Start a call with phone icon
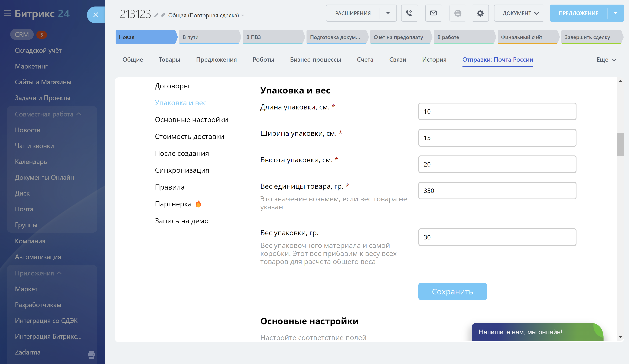 [409, 13]
